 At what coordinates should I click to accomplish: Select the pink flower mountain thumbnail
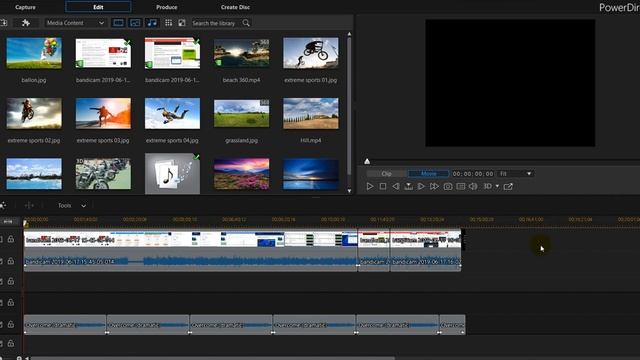pyautogui.click(x=241, y=173)
